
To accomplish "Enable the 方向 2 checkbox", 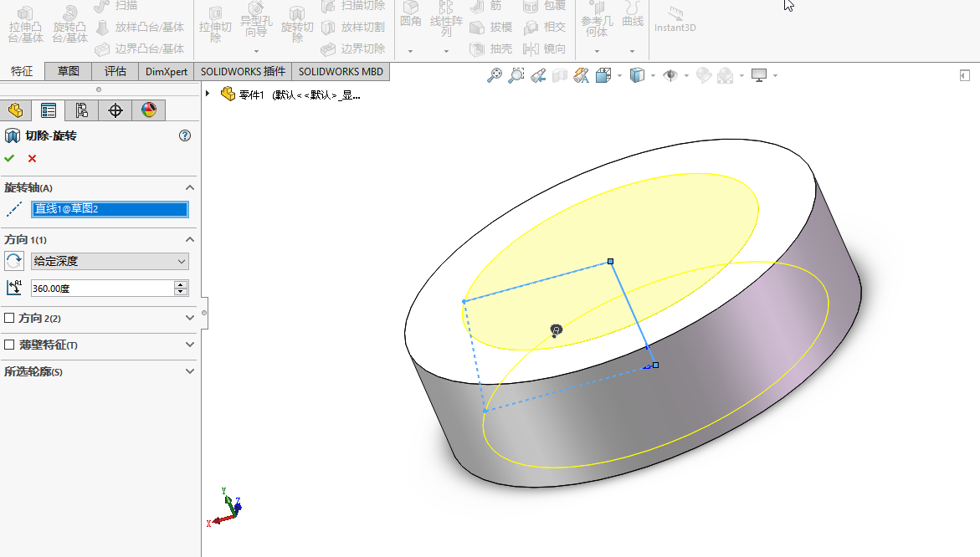I will coord(10,318).
